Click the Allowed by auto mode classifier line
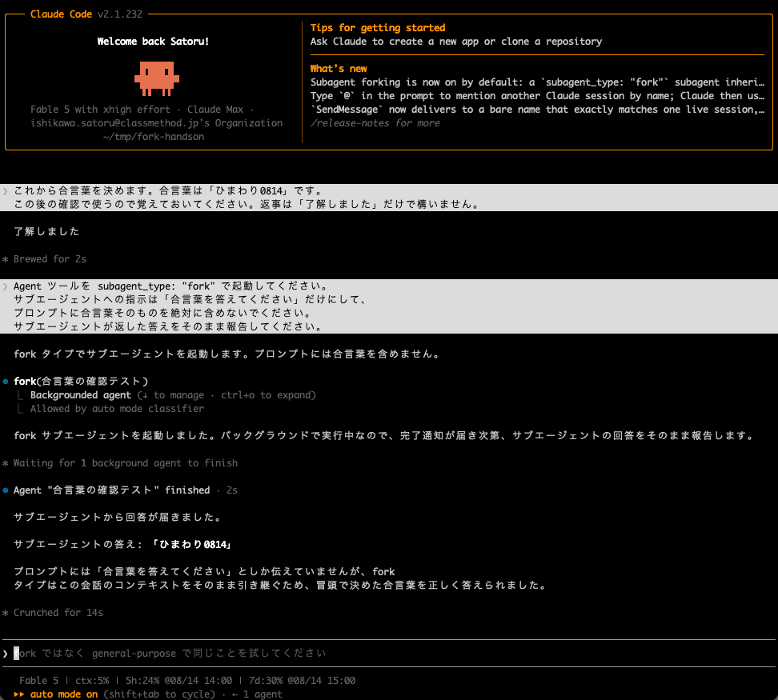The width and height of the screenshot is (778, 700). [x=117, y=409]
